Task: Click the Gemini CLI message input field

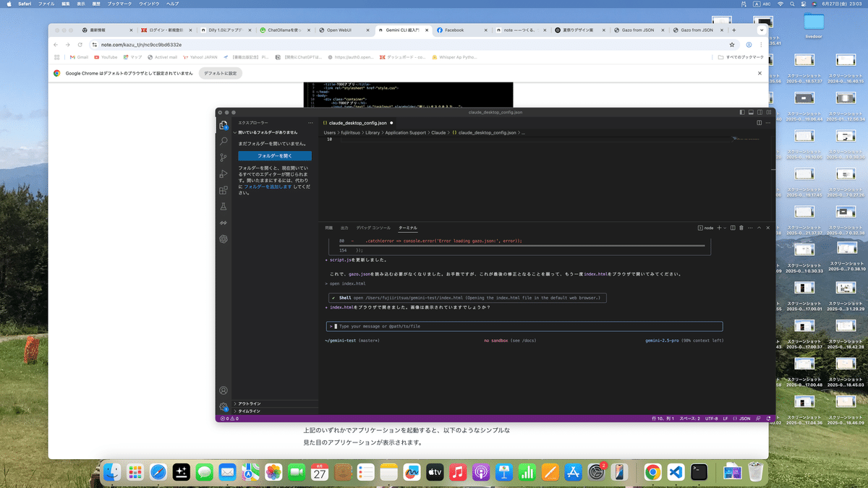Action: 506,326
